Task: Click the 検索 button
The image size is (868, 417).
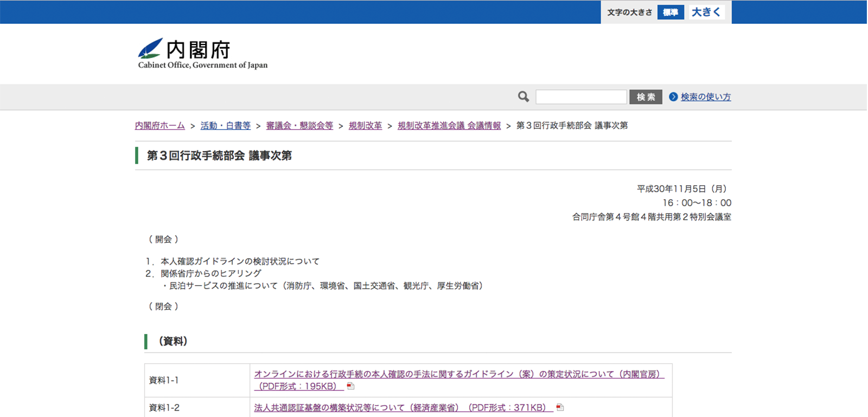Action: click(646, 97)
